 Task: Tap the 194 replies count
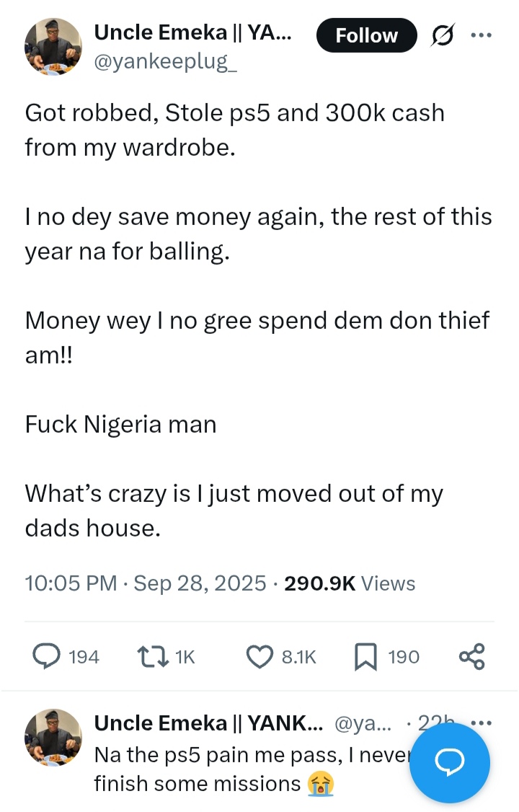click(83, 656)
